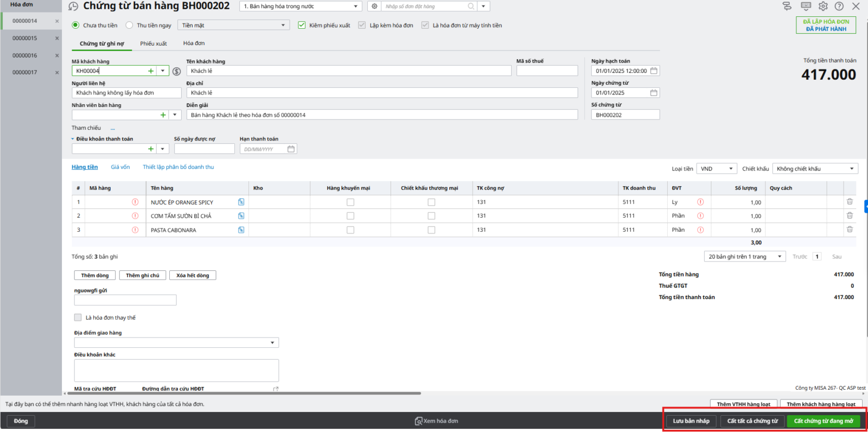Click the tax icon beside PASTA CABONARA
868x432 pixels.
click(x=241, y=230)
